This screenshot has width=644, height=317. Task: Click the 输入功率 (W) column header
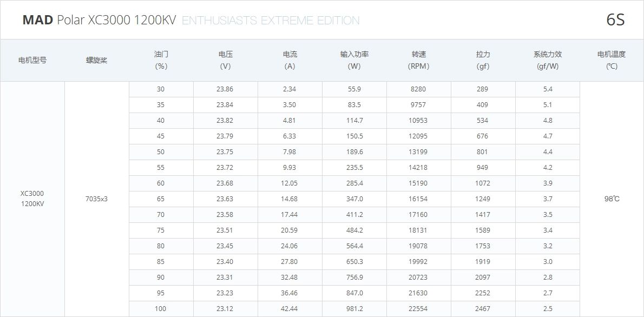pos(354,61)
